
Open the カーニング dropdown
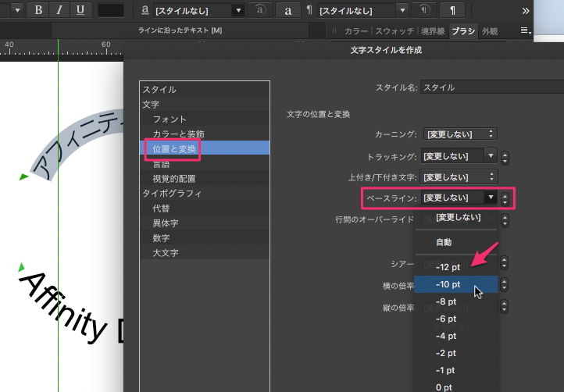coord(459,134)
